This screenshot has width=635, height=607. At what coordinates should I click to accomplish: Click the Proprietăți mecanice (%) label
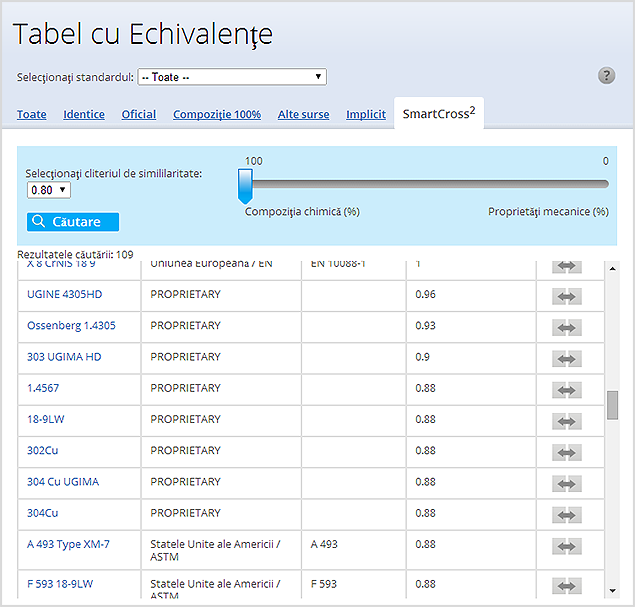pos(548,212)
